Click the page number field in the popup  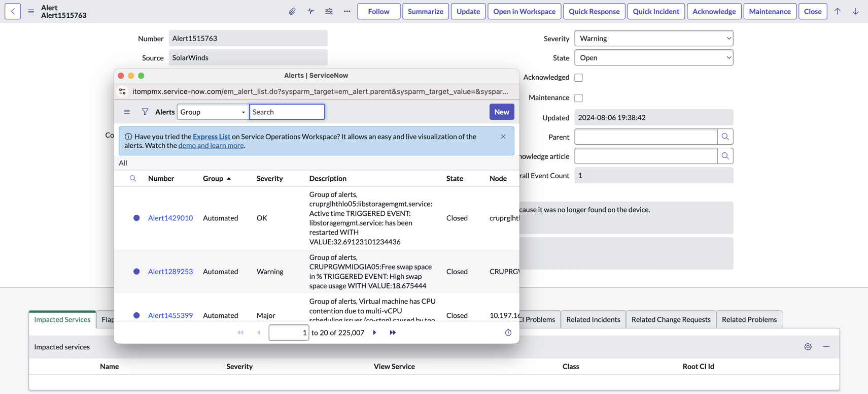289,333
